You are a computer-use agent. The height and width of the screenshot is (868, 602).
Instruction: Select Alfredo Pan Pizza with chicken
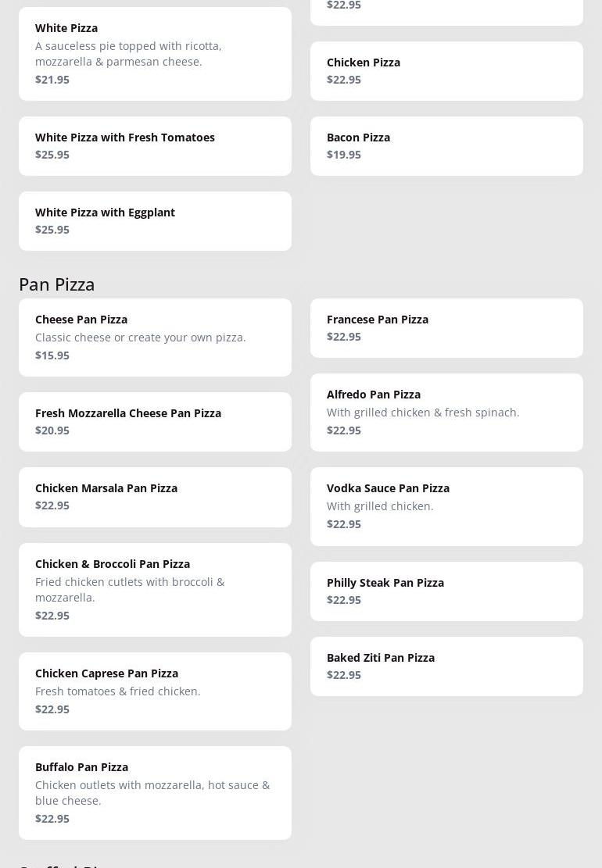click(x=446, y=413)
